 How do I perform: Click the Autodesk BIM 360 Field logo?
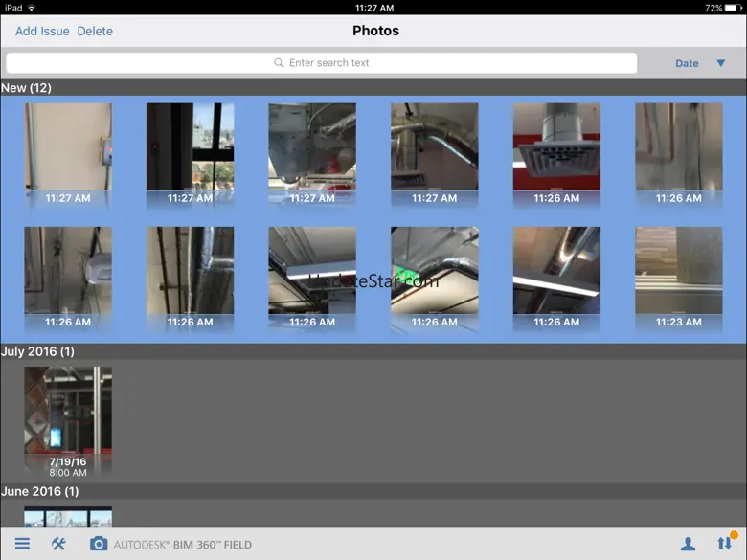coord(183,545)
